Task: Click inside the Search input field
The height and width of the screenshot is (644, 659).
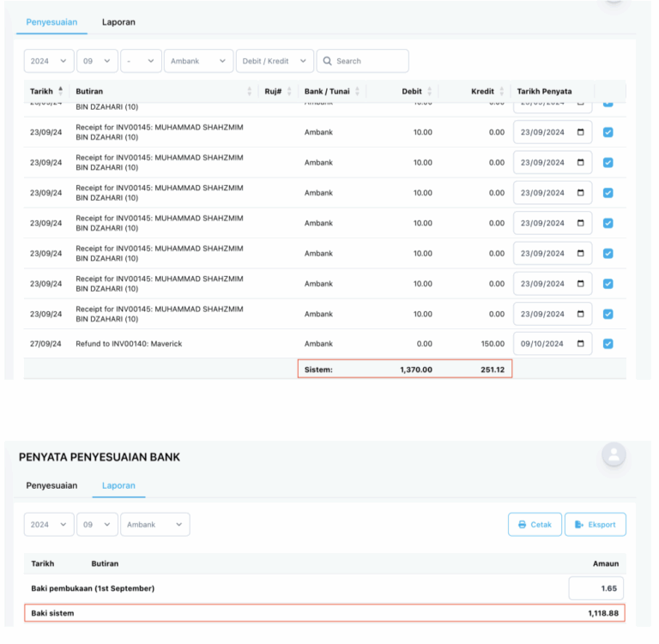Action: click(x=362, y=61)
